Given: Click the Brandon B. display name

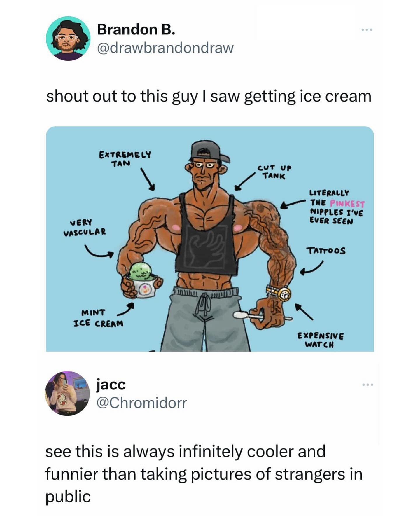Looking at the screenshot, I should [x=136, y=29].
